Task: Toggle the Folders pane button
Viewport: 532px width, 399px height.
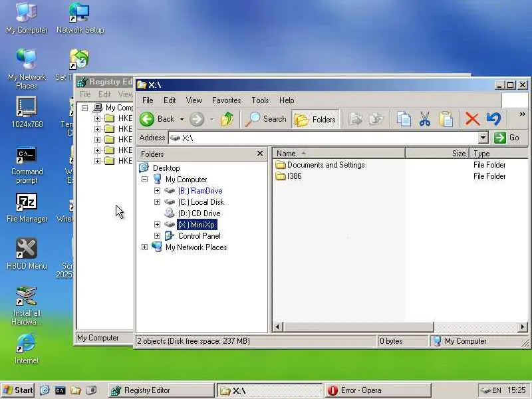Action: pos(315,120)
